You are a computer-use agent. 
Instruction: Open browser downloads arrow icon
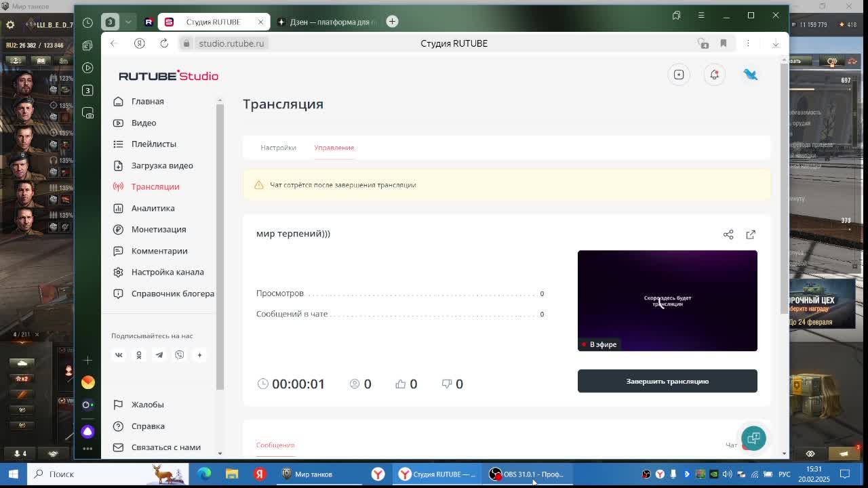pyautogui.click(x=775, y=43)
